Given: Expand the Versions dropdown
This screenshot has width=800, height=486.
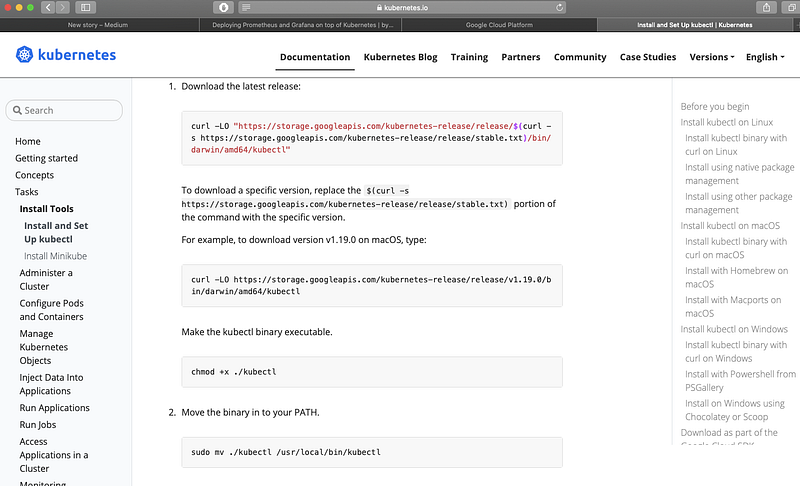Looking at the screenshot, I should click(x=712, y=57).
